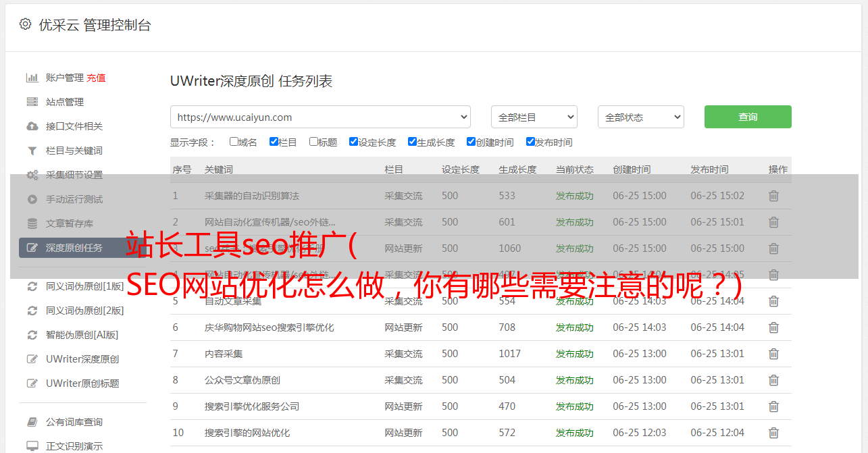This screenshot has width=868, height=453.
Task: Uncheck the 发布时间 field checkbox
Action: pos(530,142)
